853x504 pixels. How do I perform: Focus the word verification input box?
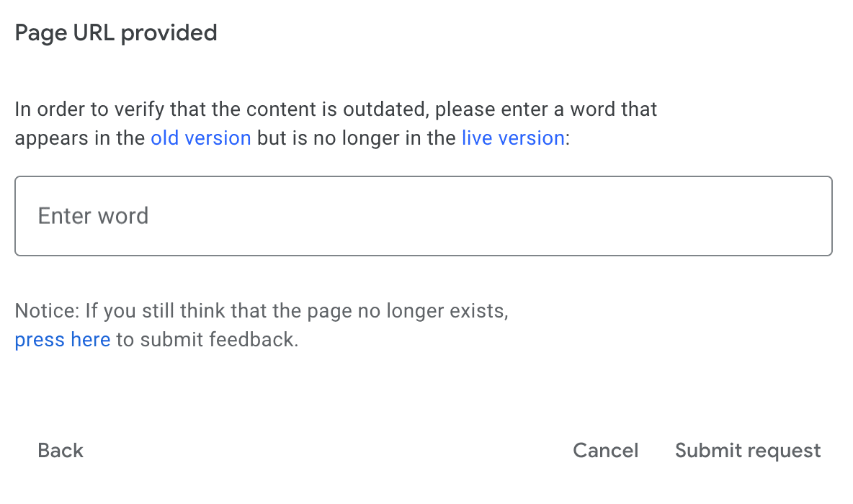[423, 216]
